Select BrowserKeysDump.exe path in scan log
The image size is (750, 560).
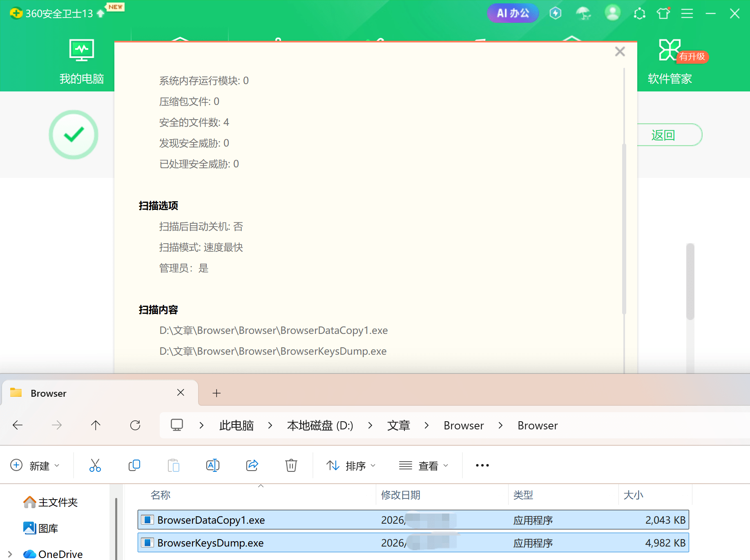[x=273, y=351]
